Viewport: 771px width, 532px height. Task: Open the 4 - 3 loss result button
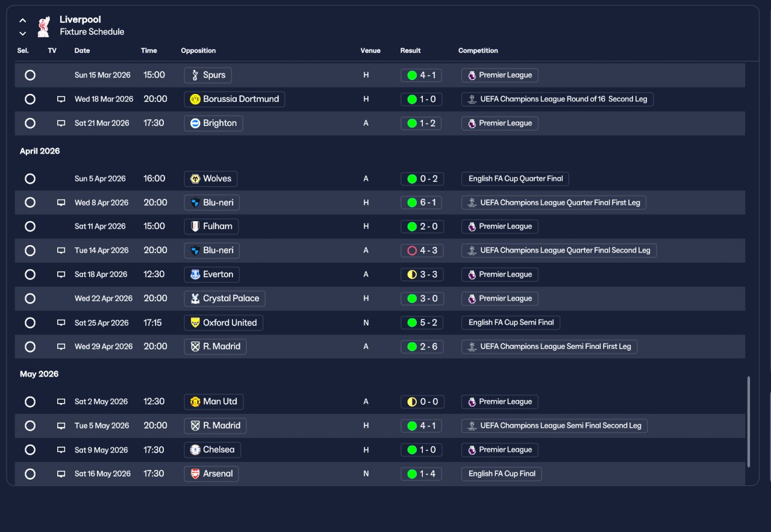[422, 251]
